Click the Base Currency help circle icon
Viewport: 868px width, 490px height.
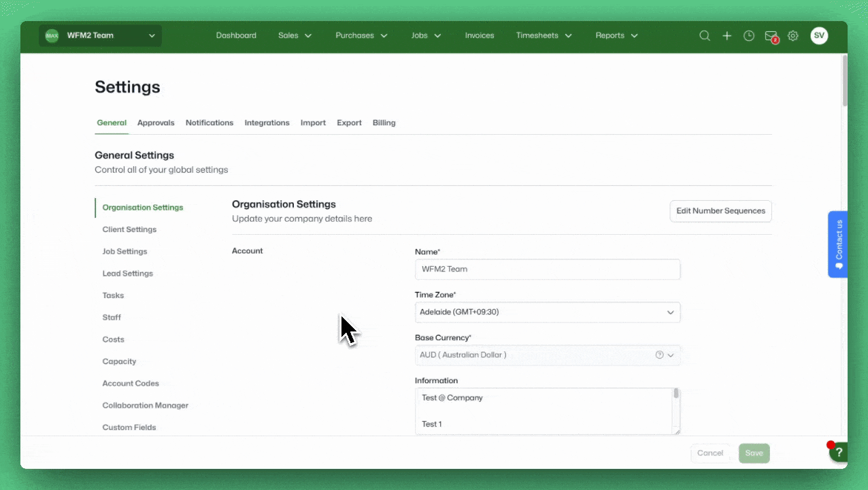658,355
